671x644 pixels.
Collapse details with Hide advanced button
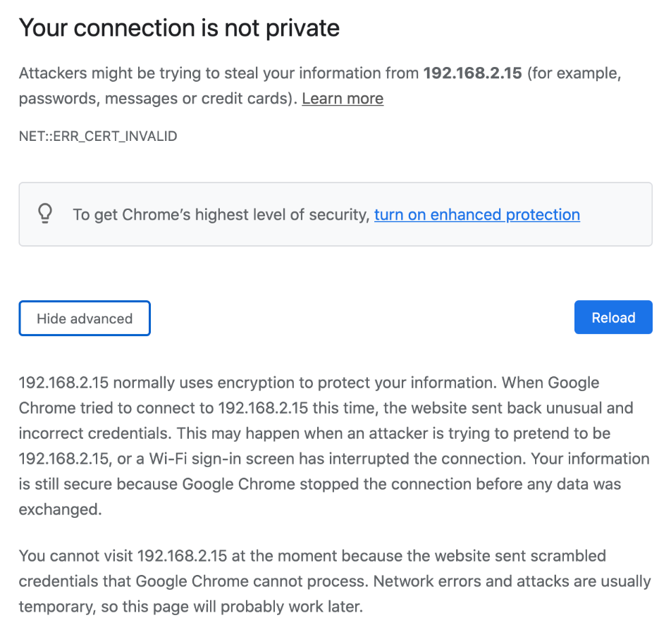coord(85,318)
